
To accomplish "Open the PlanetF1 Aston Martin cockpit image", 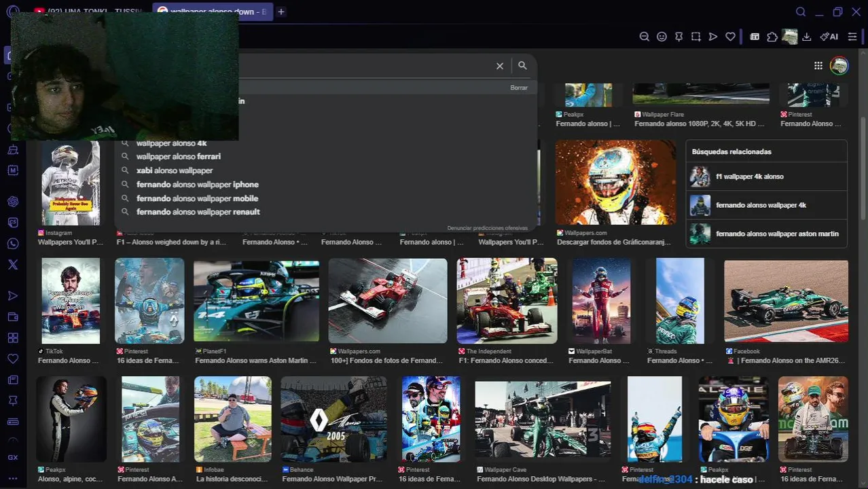I will (x=256, y=301).
